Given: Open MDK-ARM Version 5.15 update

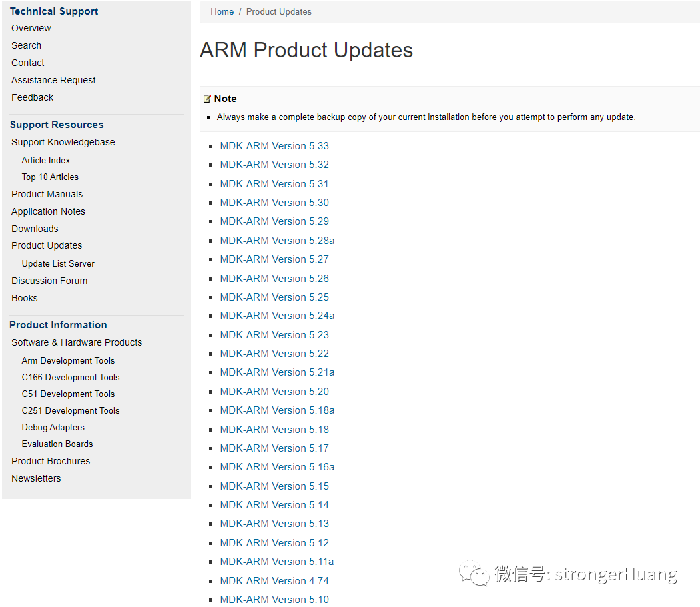Looking at the screenshot, I should click(x=274, y=486).
